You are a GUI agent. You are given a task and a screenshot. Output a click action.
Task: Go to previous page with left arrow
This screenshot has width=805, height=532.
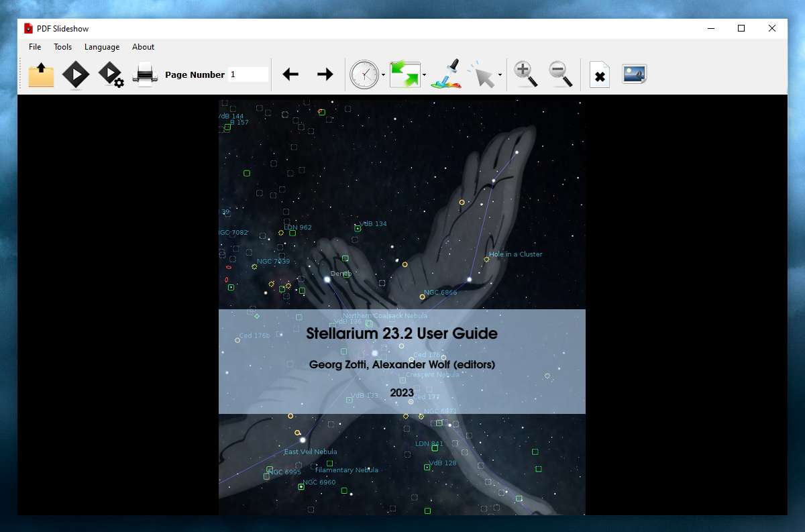point(290,74)
